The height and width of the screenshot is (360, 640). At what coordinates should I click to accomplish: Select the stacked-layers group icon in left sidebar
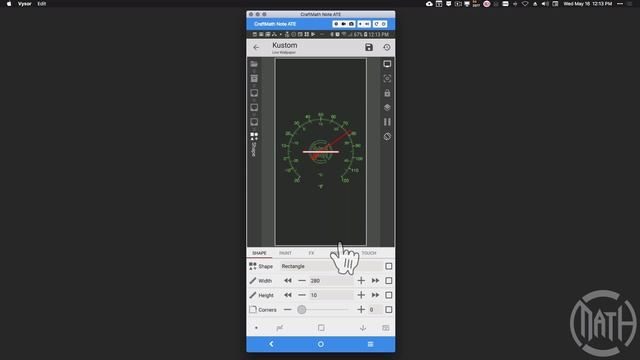[x=254, y=78]
